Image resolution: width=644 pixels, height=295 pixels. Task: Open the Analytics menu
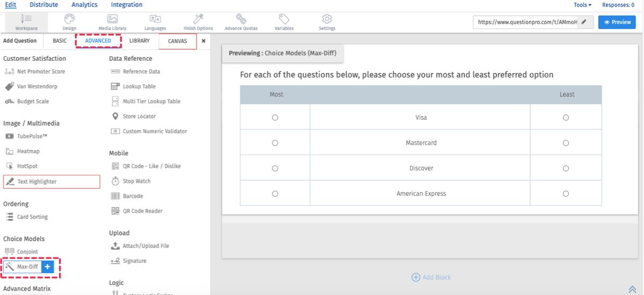[x=85, y=5]
